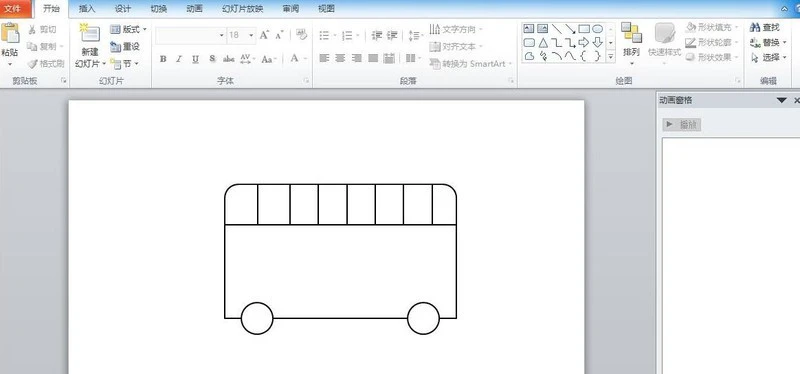Click the Reset (重设) slide button
800x374 pixels.
pyautogui.click(x=125, y=46)
